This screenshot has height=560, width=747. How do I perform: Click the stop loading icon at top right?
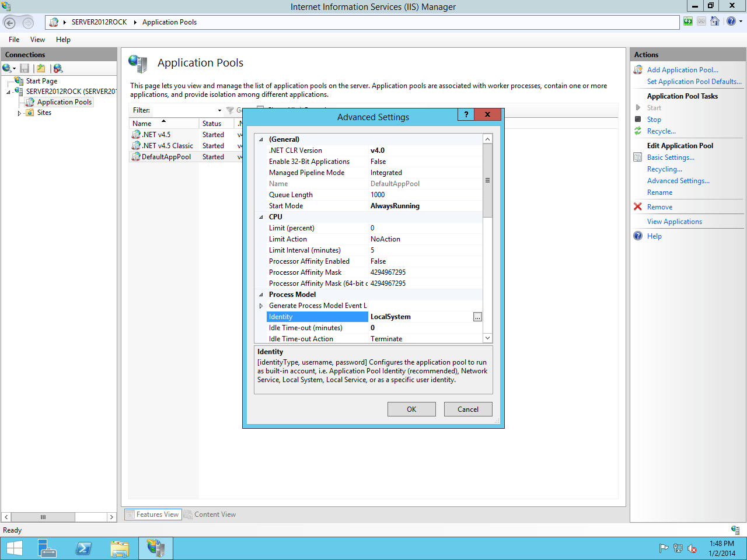pyautogui.click(x=701, y=22)
